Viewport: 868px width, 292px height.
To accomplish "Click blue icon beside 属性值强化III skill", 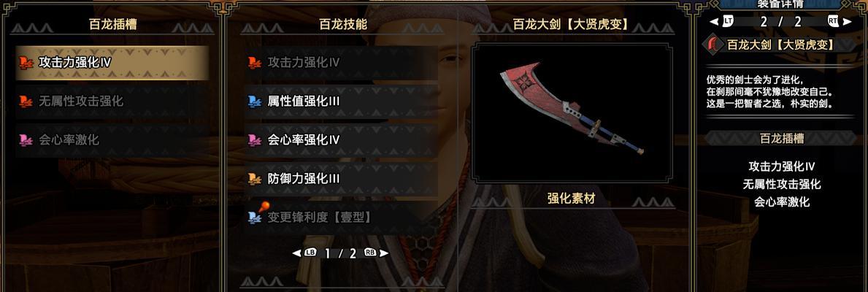I will point(255,101).
